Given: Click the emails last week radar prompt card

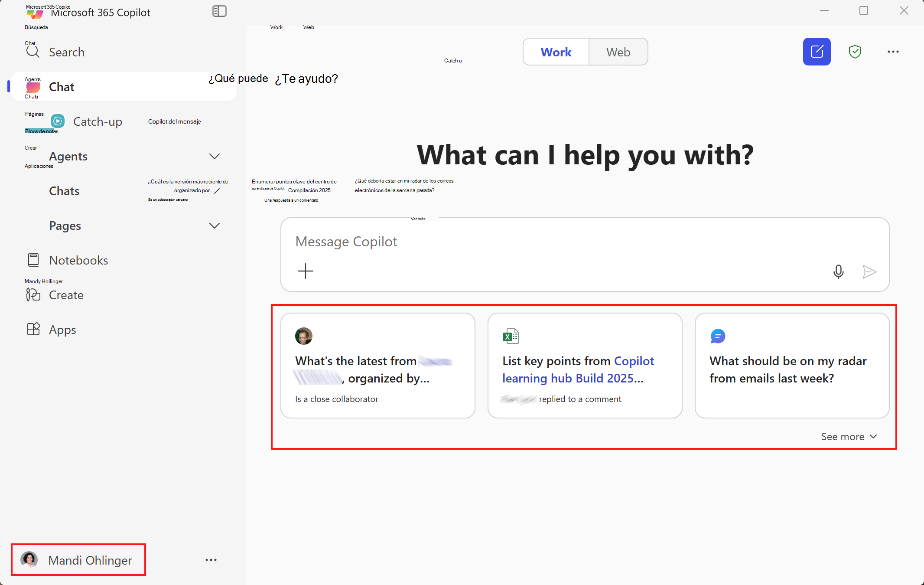Looking at the screenshot, I should tap(791, 366).
